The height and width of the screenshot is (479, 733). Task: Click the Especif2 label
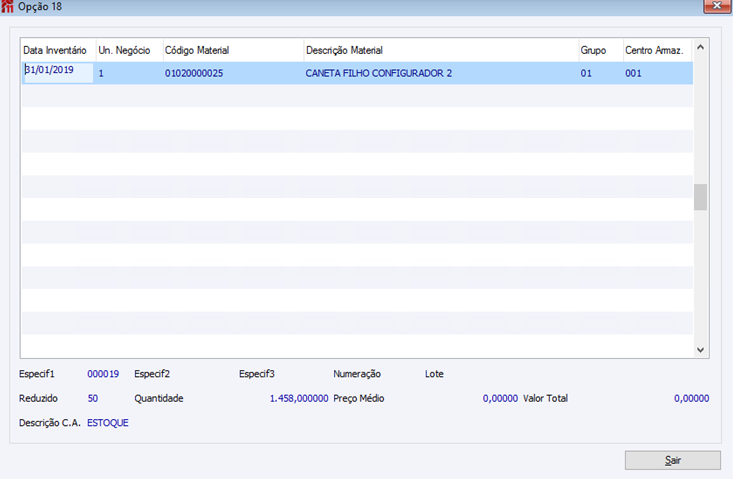(x=152, y=374)
